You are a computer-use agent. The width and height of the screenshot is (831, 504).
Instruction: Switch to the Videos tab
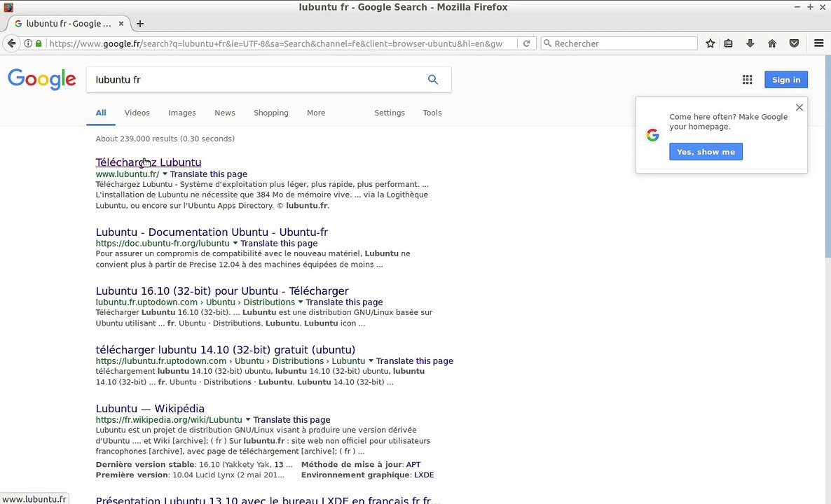pos(137,113)
